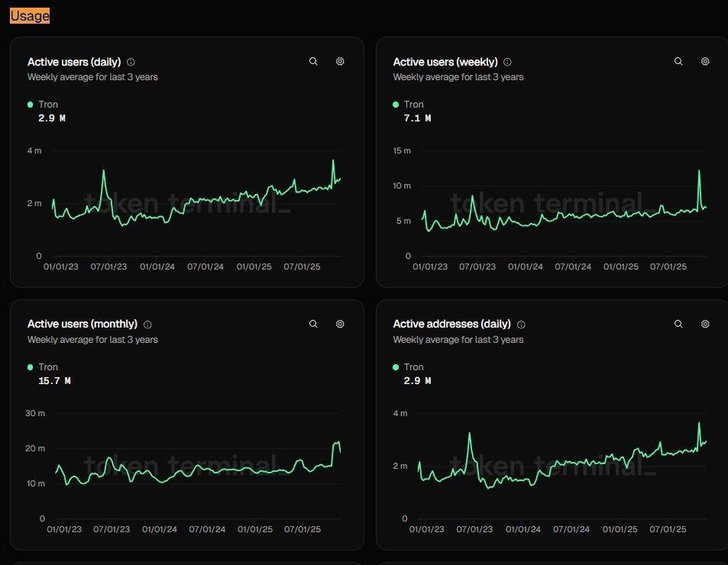Open settings gear on Active users (daily) chart
This screenshot has width=728, height=565.
click(340, 62)
